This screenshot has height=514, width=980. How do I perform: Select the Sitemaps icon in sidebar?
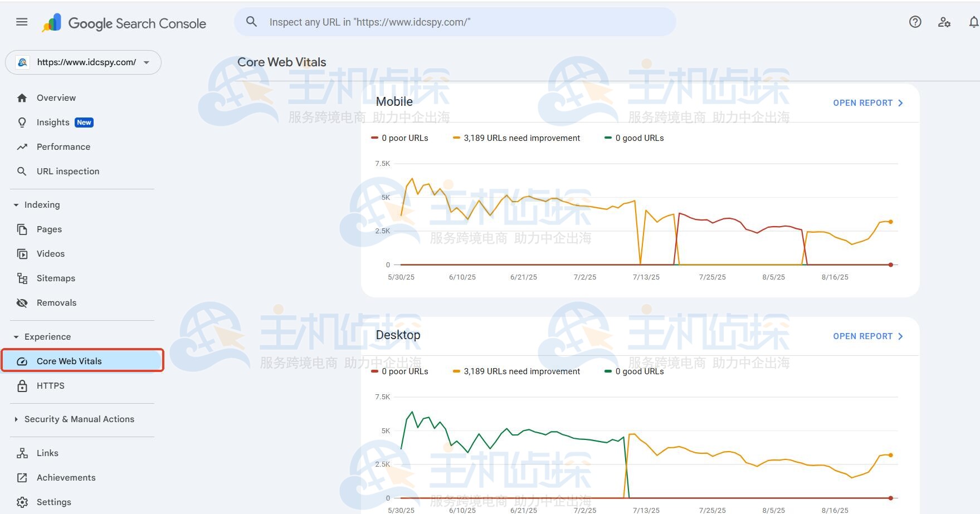[x=22, y=278]
